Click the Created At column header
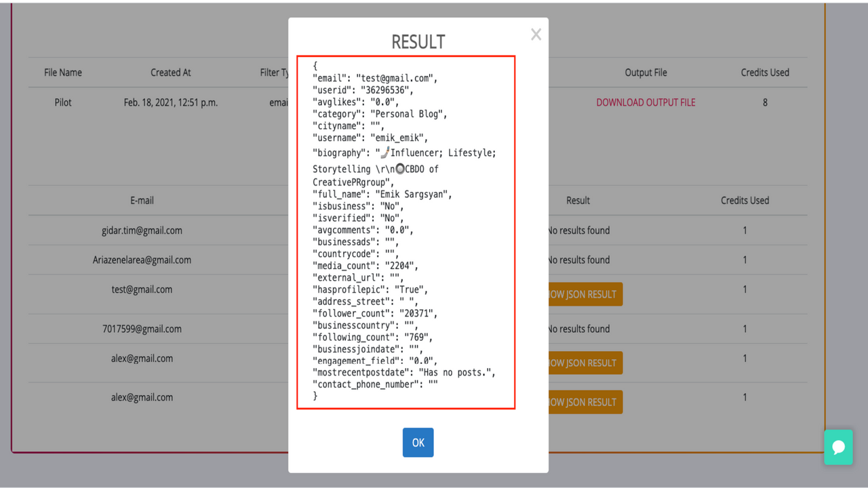Screen dimensions: 868x488 [x=171, y=73]
